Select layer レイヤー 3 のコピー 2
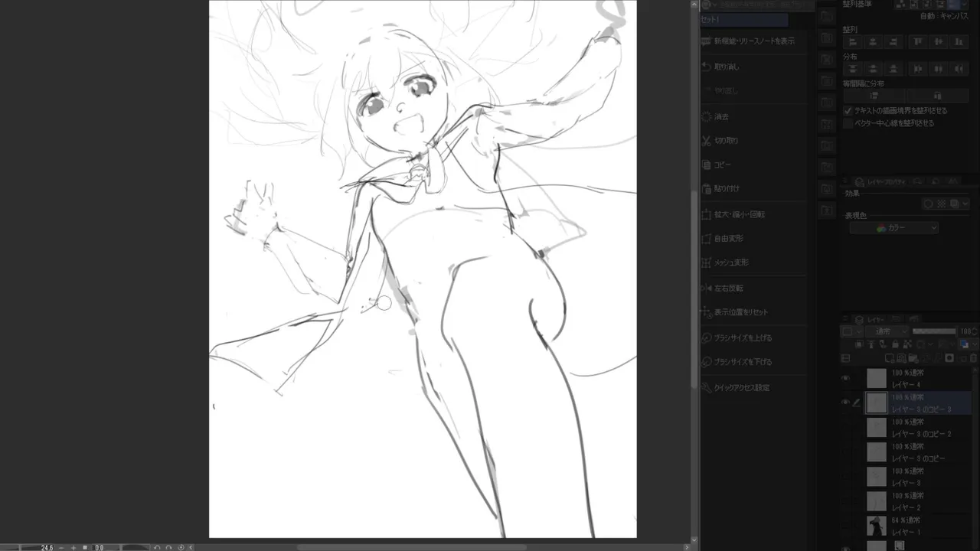This screenshot has height=551, width=980. pos(918,428)
